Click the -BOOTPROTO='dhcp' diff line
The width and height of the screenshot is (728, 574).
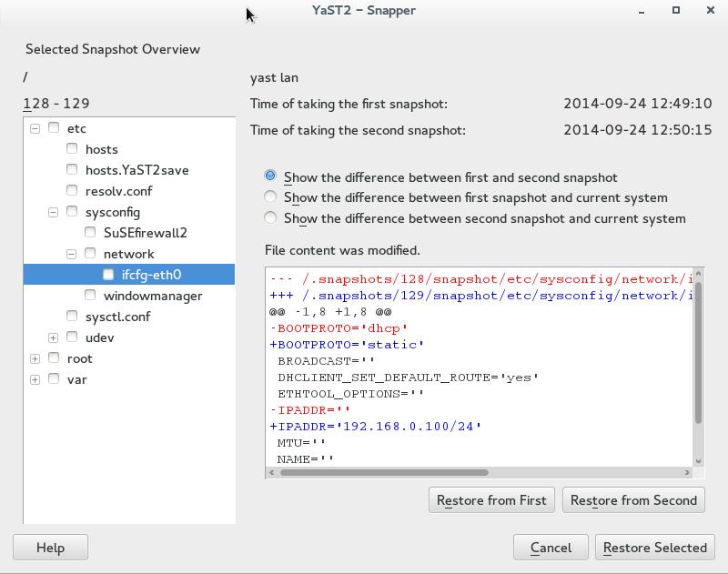click(339, 328)
